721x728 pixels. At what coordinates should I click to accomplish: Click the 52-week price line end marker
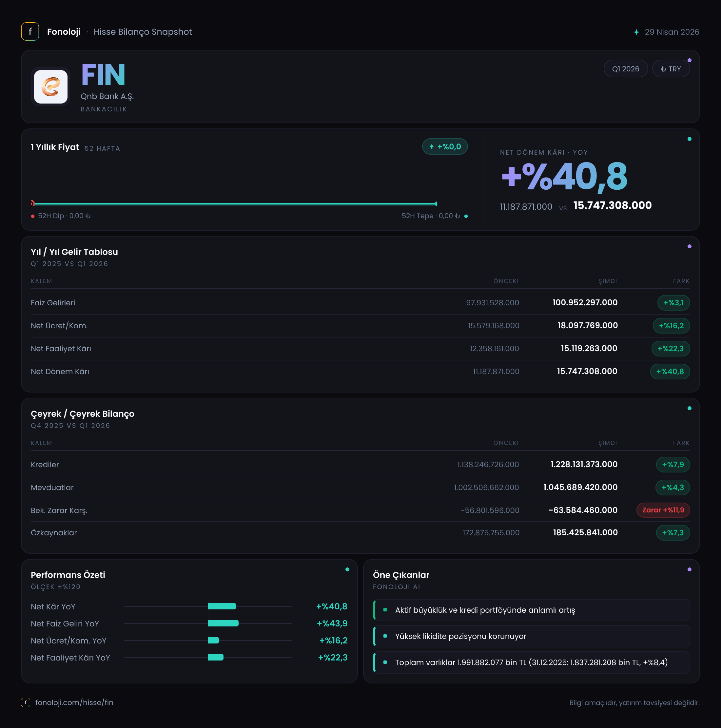436,203
